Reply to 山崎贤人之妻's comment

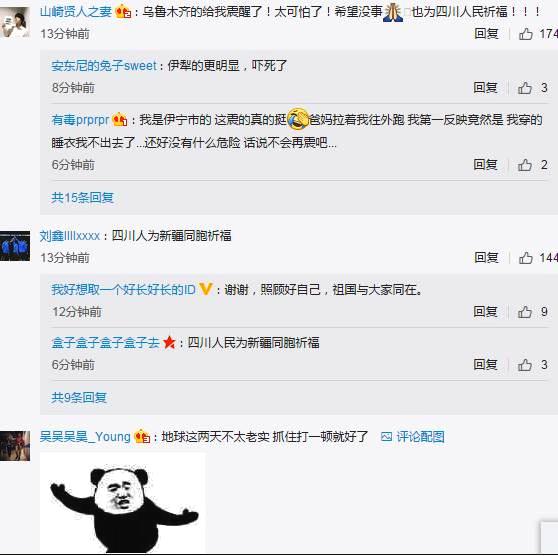point(486,34)
